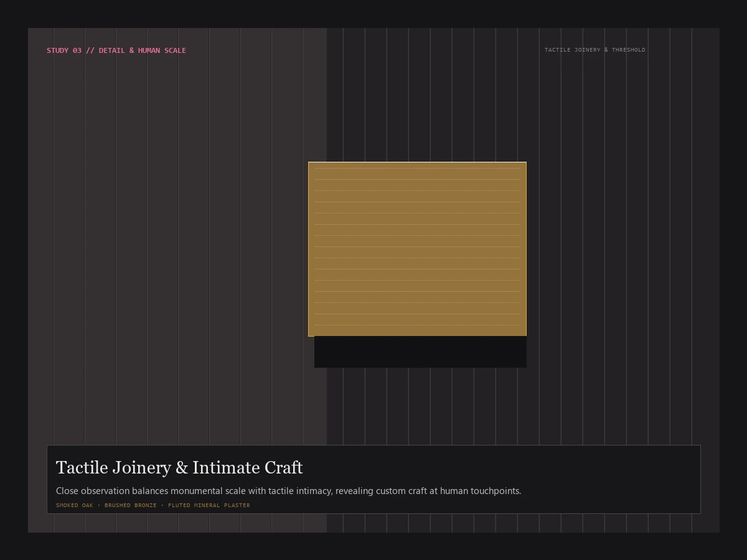Click the 'Close observation balances monumental scale' description
Viewport: 747px width, 560px height.
(289, 491)
